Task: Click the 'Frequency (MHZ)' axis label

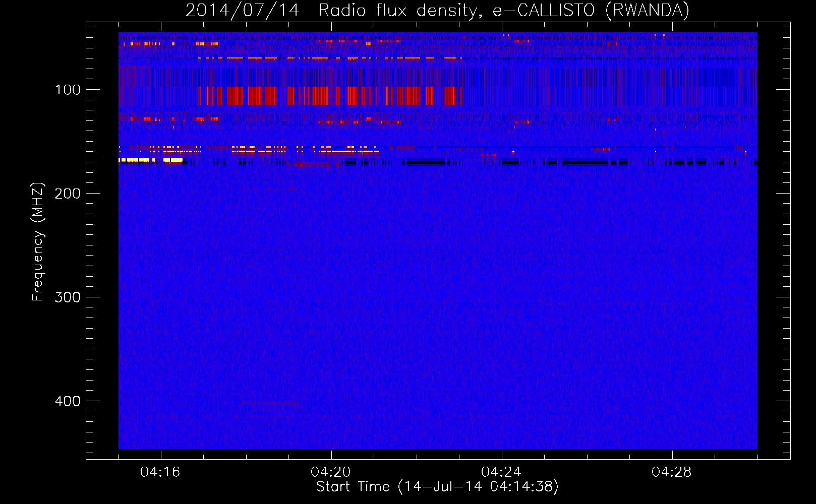Action: pos(38,241)
